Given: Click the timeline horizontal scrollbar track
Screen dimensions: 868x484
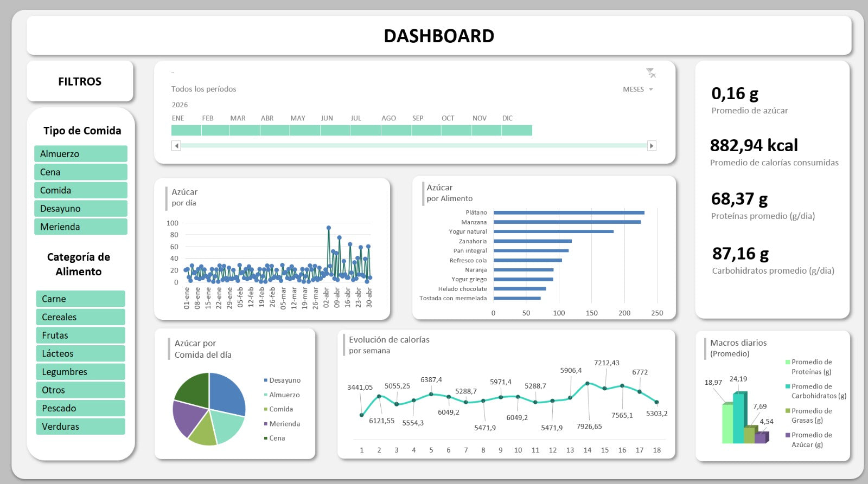Looking at the screenshot, I should click(413, 146).
